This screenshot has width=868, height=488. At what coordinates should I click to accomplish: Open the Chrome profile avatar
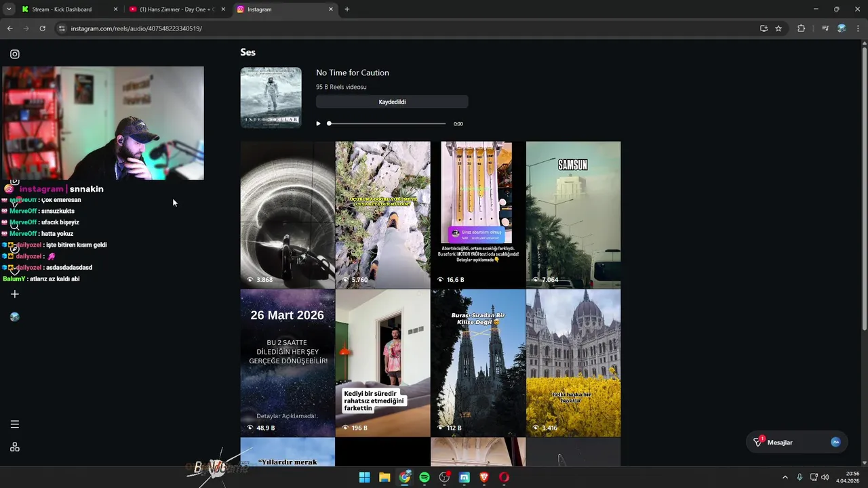point(842,28)
